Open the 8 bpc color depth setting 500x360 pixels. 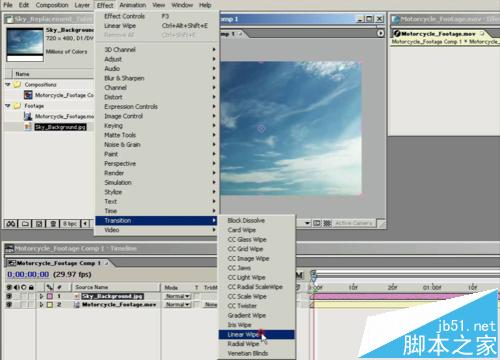pos(70,223)
